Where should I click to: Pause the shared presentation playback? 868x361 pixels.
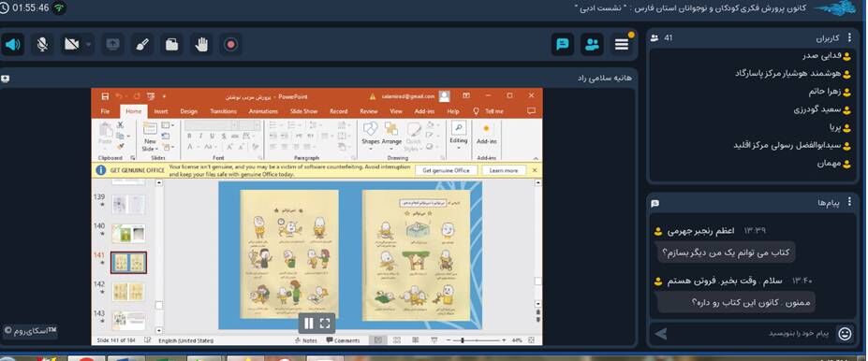tap(309, 324)
